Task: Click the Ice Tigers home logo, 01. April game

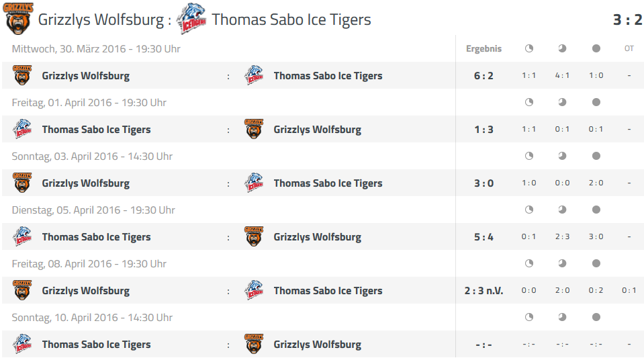Action: point(22,129)
